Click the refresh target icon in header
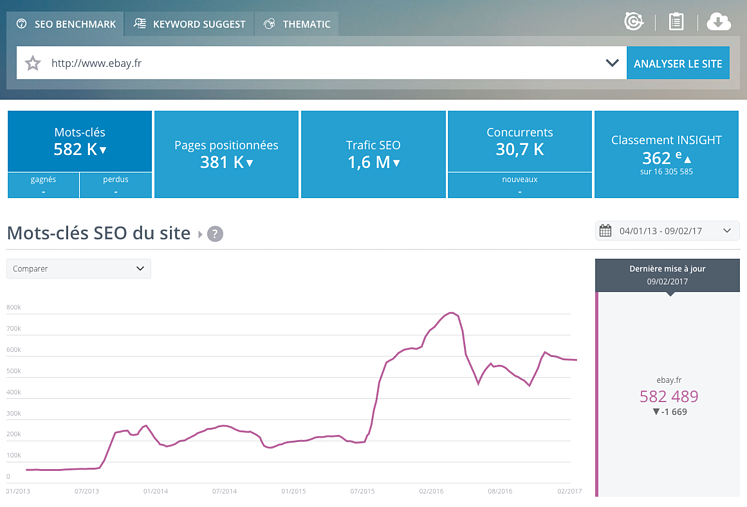 634,21
